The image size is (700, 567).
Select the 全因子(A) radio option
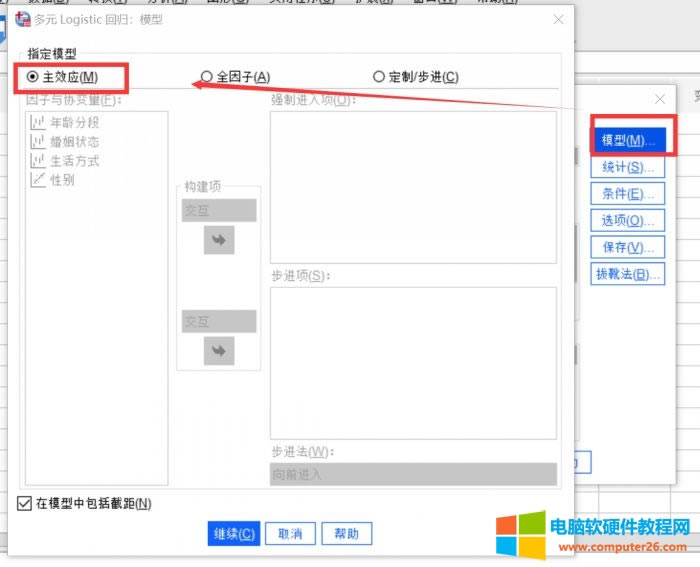pyautogui.click(x=235, y=77)
